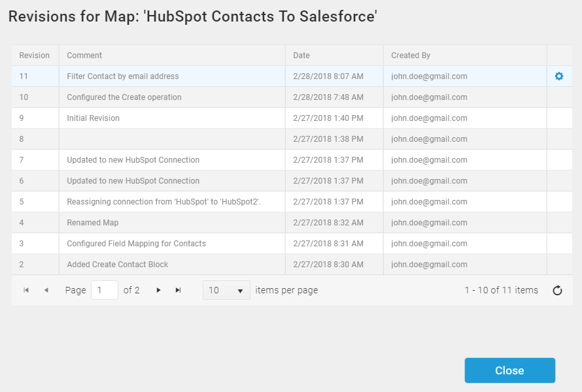Click the date 2/27/2018 1:38 PM
Viewport: 582px width, 392px height.
click(x=328, y=139)
